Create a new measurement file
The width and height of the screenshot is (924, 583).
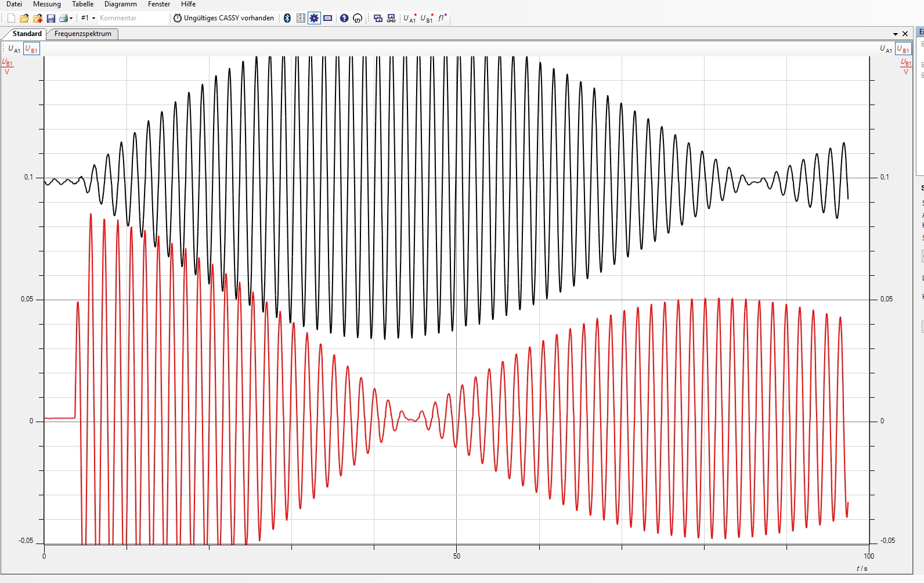[x=11, y=18]
